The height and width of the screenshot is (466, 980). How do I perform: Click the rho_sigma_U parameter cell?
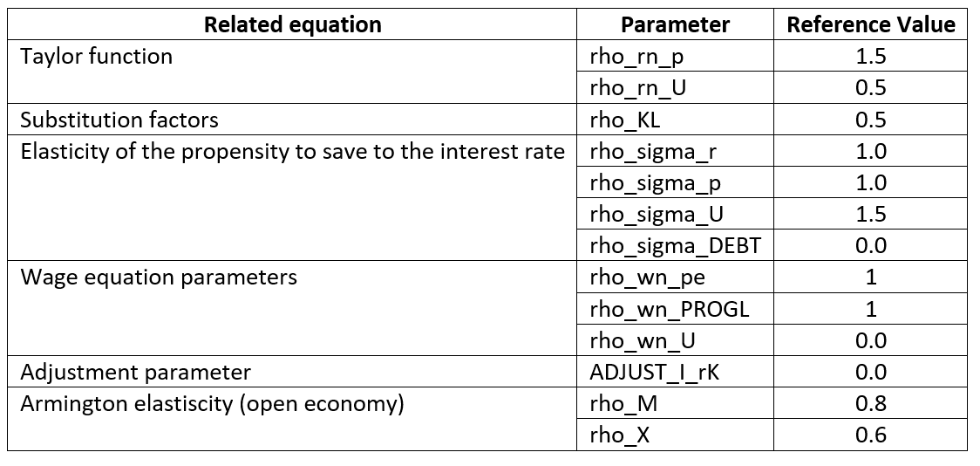coord(675,214)
